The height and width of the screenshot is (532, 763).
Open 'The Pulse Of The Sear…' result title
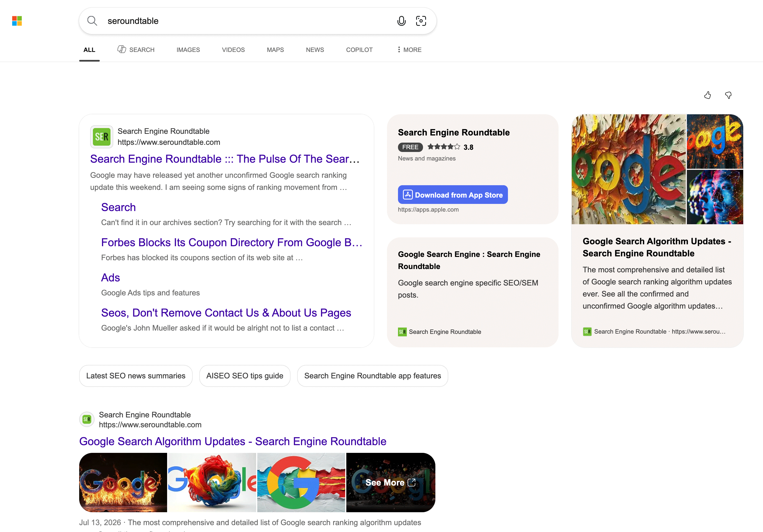(225, 159)
